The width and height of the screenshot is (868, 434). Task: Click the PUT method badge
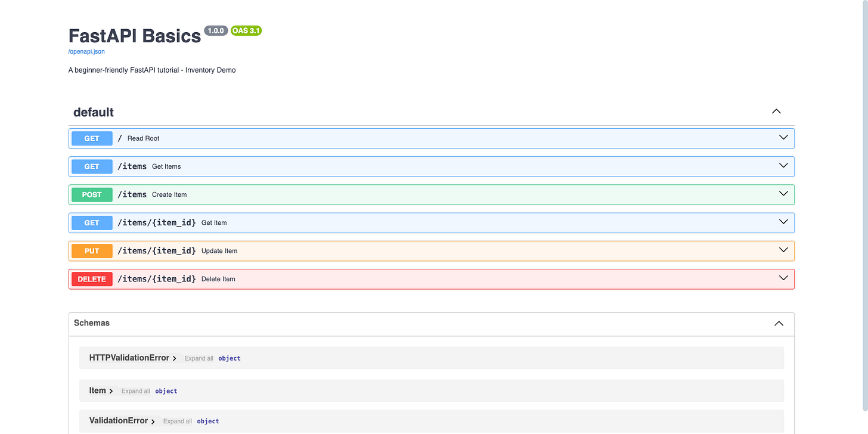coord(92,251)
